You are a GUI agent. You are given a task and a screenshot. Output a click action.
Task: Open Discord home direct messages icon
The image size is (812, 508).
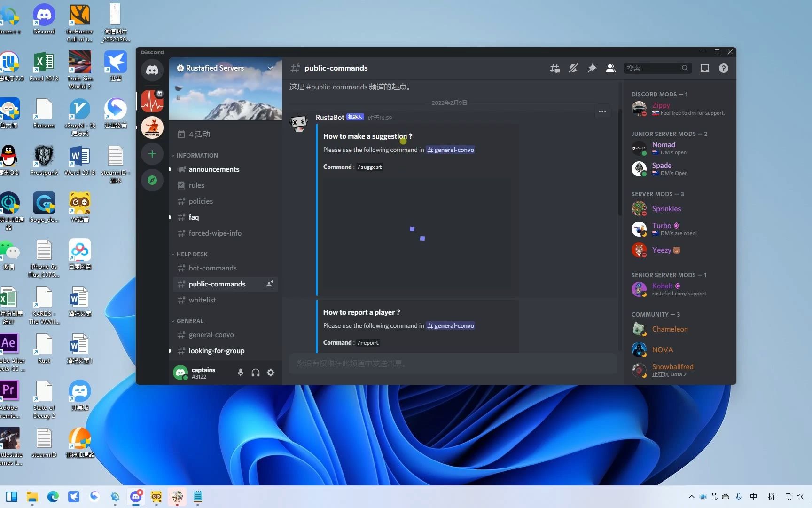152,70
